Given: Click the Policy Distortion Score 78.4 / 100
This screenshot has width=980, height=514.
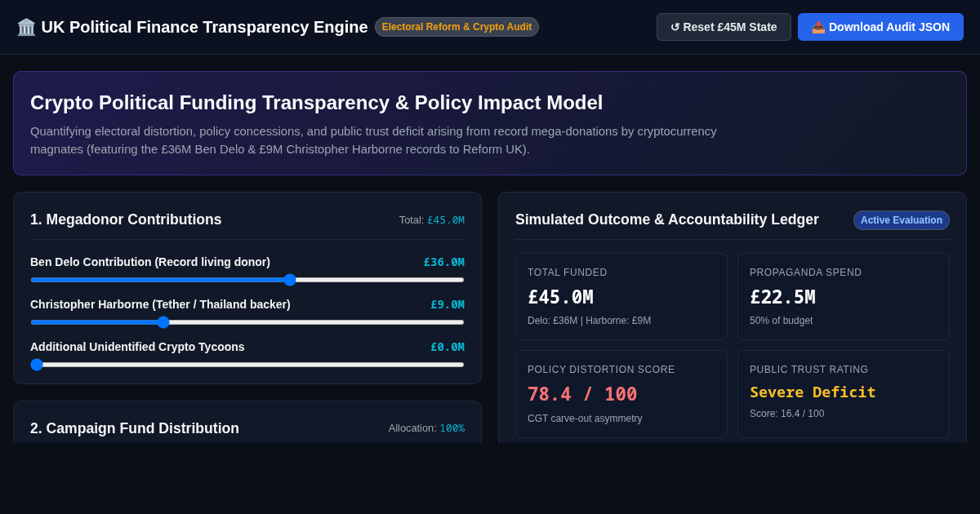Looking at the screenshot, I should pos(582,394).
